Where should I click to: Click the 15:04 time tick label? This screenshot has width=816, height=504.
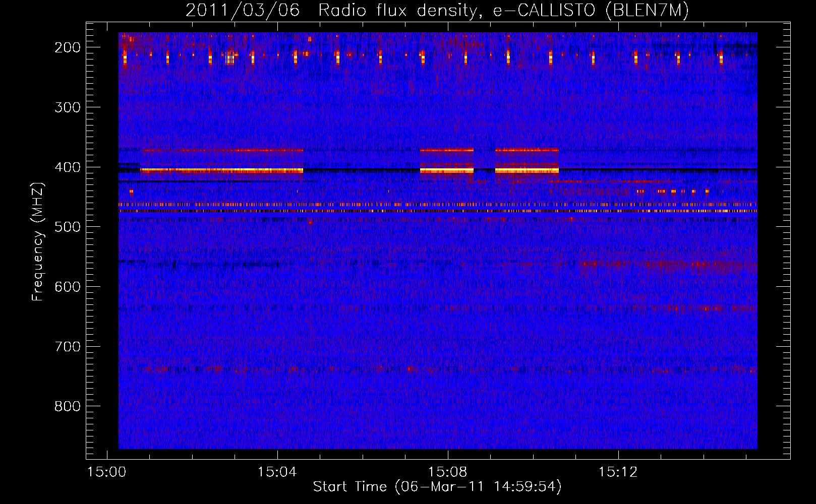pos(277,472)
